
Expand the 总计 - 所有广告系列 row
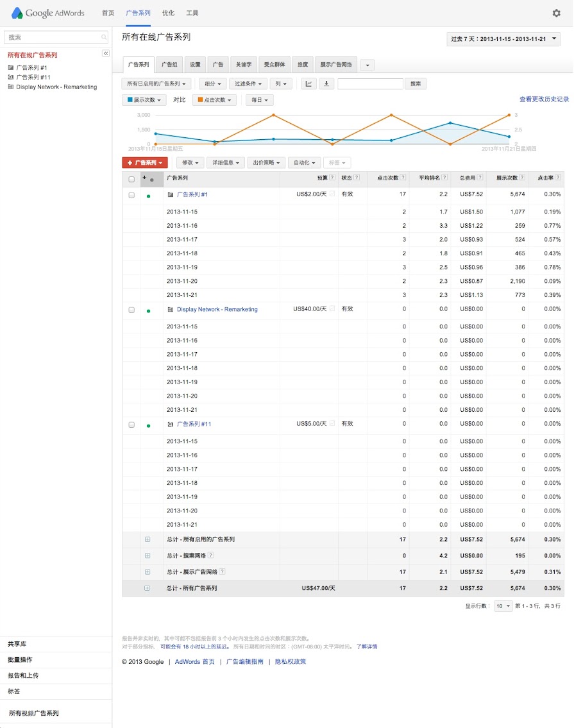point(148,588)
